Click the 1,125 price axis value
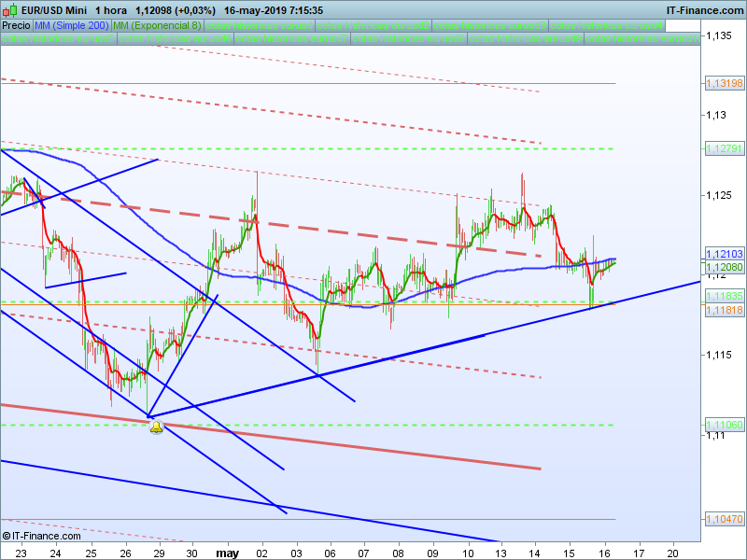Image resolution: width=747 pixels, height=560 pixels. tap(719, 195)
